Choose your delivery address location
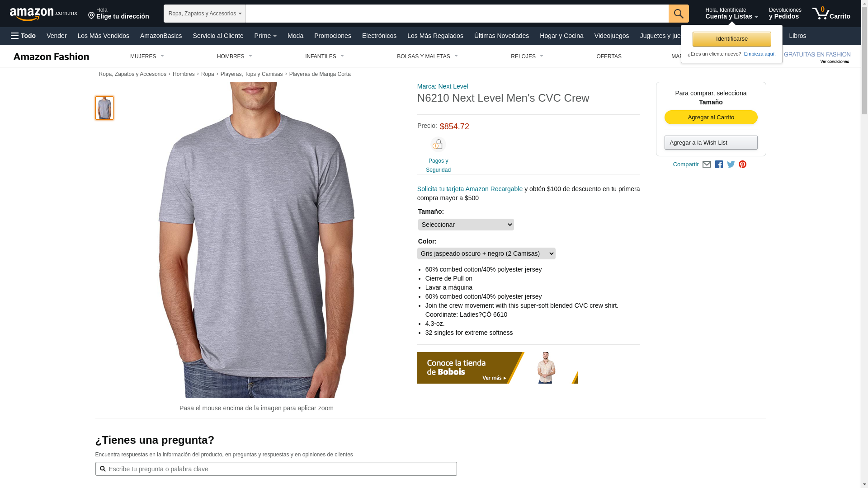Image resolution: width=868 pixels, height=488 pixels. click(x=118, y=14)
